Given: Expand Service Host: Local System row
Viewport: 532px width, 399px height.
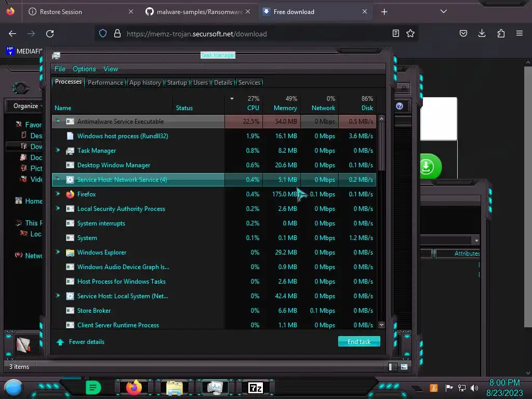Looking at the screenshot, I should coord(58,296).
